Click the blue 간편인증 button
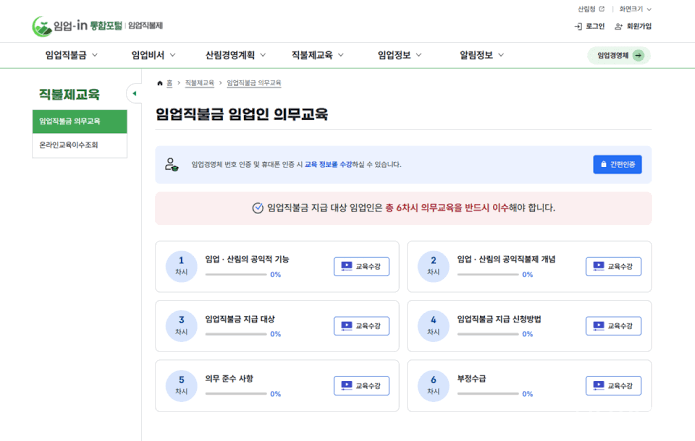Viewport: 695px width, 441px height. point(617,164)
